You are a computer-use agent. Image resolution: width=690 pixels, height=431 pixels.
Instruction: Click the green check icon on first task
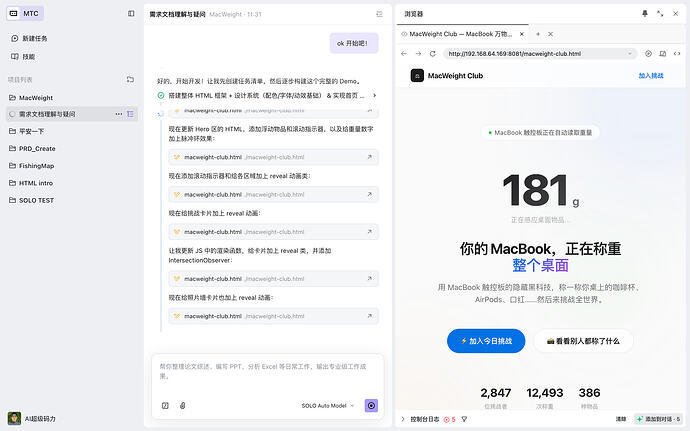[161, 95]
